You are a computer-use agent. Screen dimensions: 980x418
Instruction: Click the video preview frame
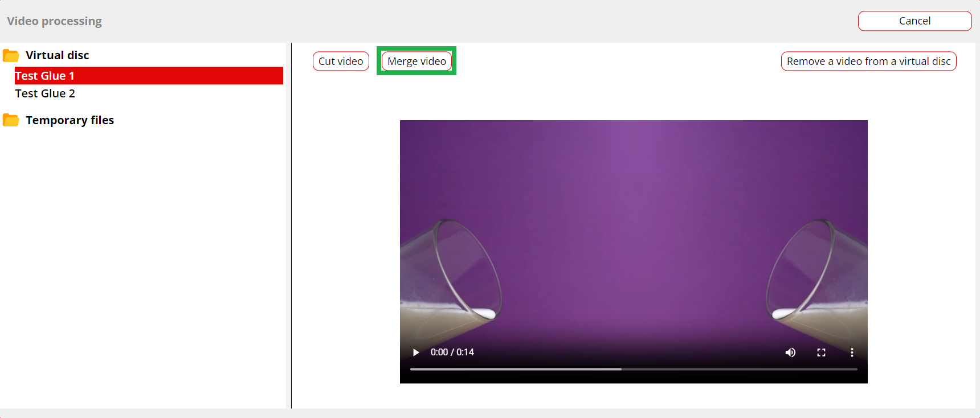click(x=634, y=252)
